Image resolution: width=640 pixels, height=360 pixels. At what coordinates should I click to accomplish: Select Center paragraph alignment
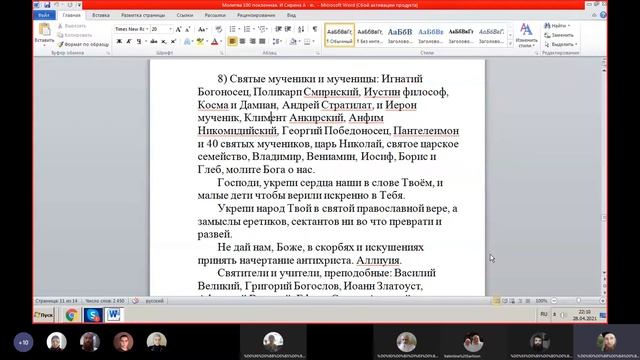242,41
